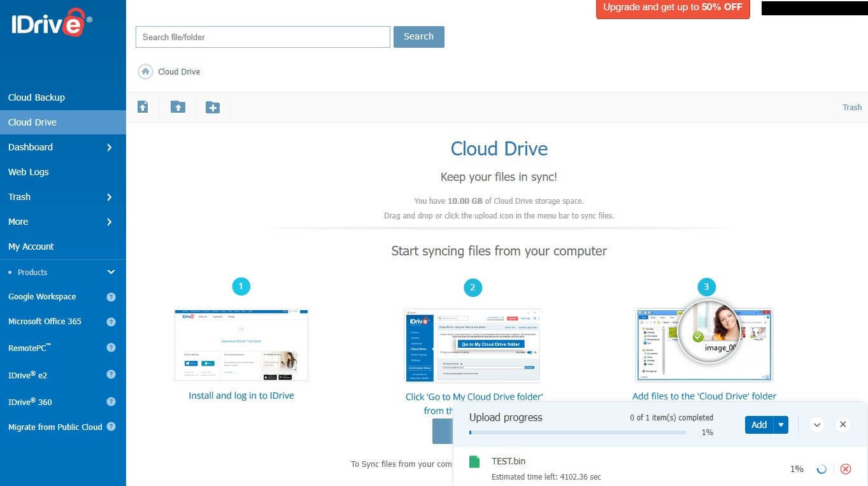Click the Go to My Cloud Drive folder thumbnail
This screenshot has height=486, width=868.
[473, 345]
